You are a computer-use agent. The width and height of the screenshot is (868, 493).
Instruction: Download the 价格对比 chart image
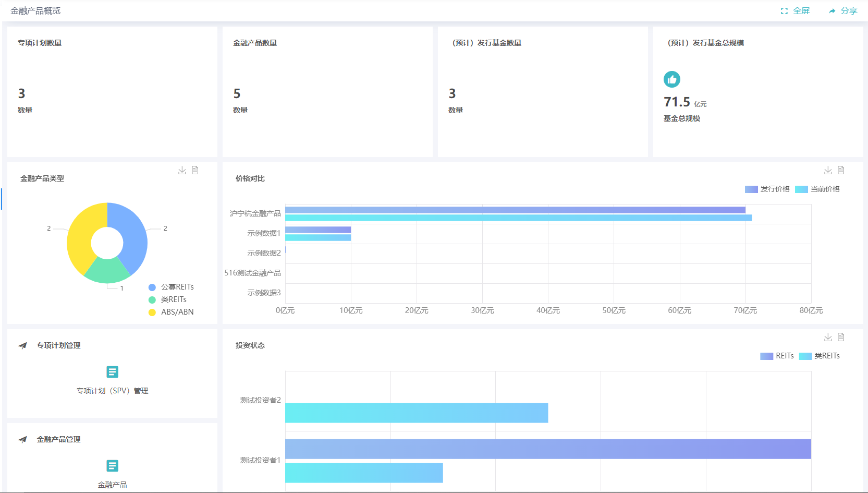[x=828, y=170]
